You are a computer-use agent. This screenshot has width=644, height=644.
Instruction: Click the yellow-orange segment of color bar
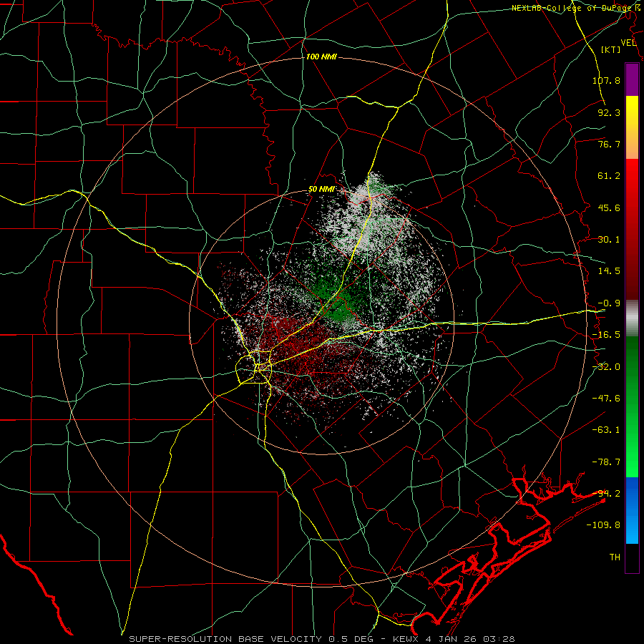tap(632, 127)
